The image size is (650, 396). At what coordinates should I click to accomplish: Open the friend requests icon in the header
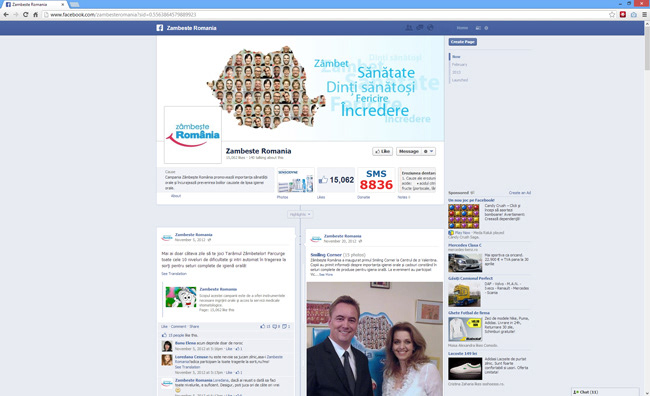point(409,28)
